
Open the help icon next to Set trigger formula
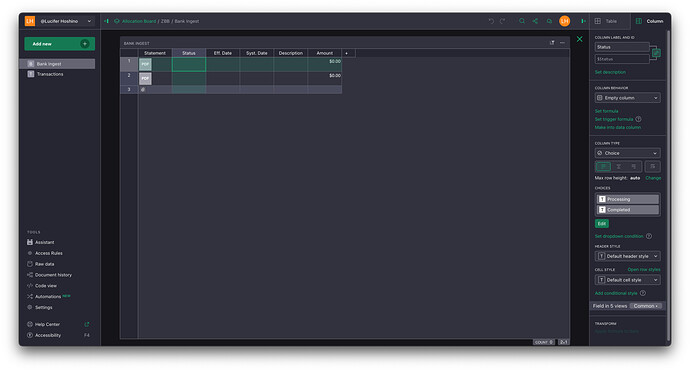pos(638,119)
